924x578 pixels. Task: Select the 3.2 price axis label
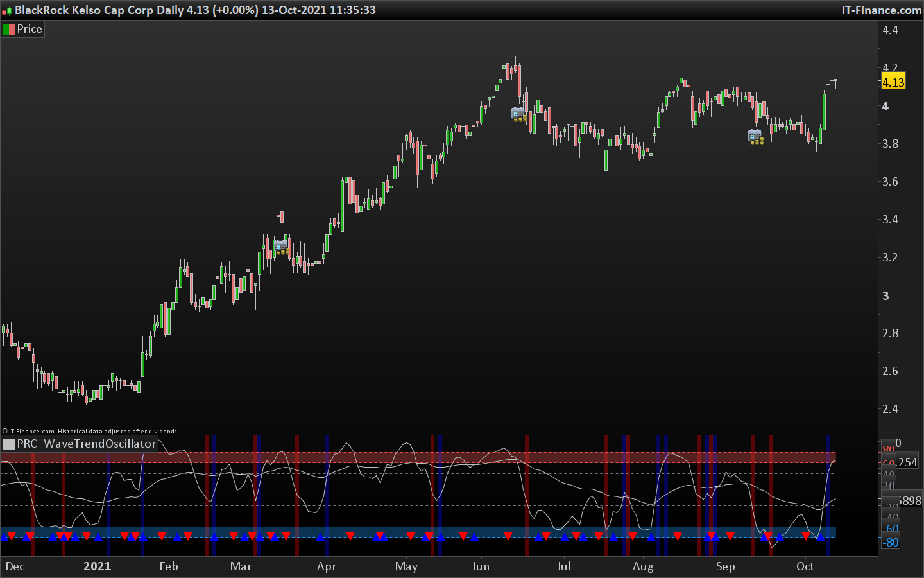[x=890, y=258]
